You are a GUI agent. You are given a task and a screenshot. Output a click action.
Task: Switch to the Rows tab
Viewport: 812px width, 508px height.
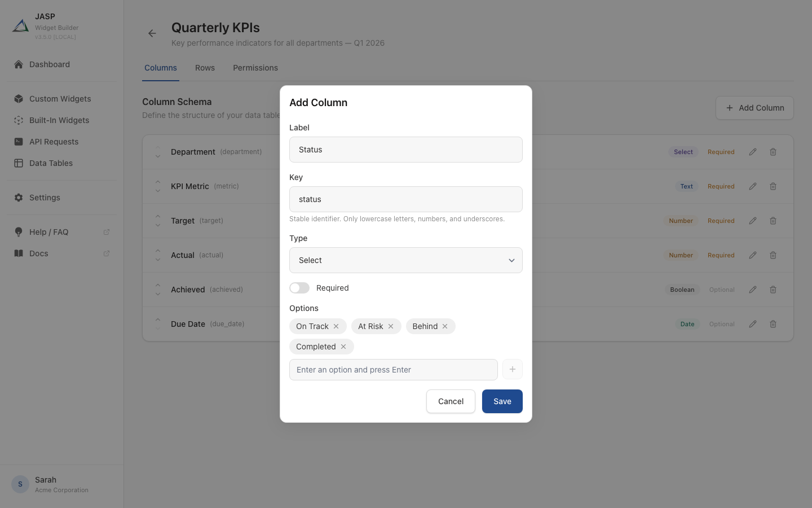205,68
